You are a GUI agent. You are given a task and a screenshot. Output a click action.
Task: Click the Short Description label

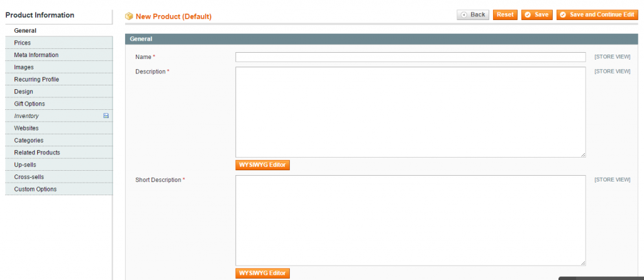click(160, 180)
